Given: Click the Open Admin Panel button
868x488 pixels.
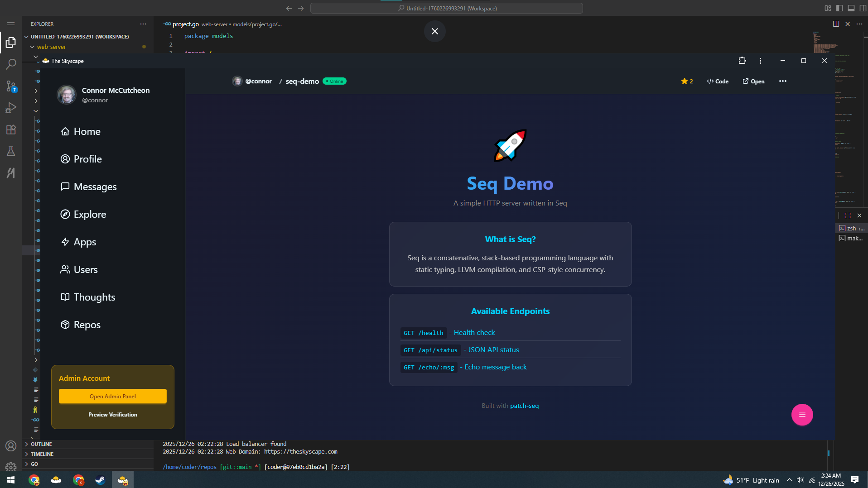Looking at the screenshot, I should coord(113,397).
